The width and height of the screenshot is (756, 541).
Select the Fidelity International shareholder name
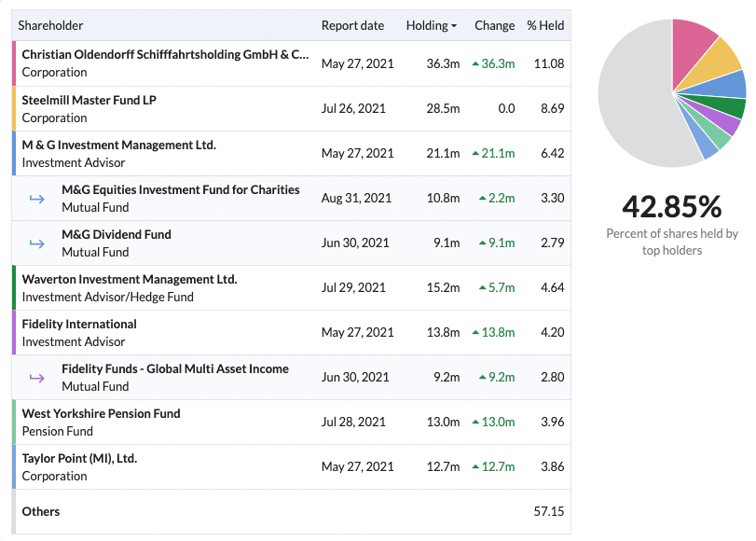tap(79, 325)
